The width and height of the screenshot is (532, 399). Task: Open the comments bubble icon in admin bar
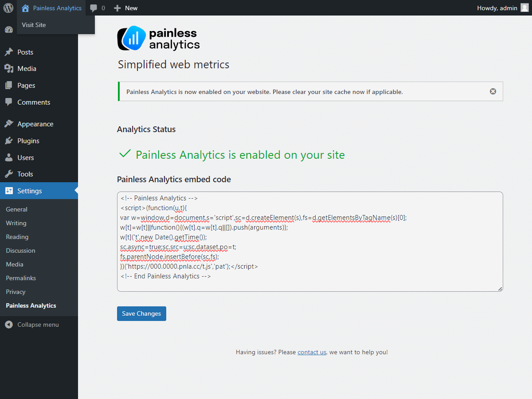pyautogui.click(x=94, y=8)
